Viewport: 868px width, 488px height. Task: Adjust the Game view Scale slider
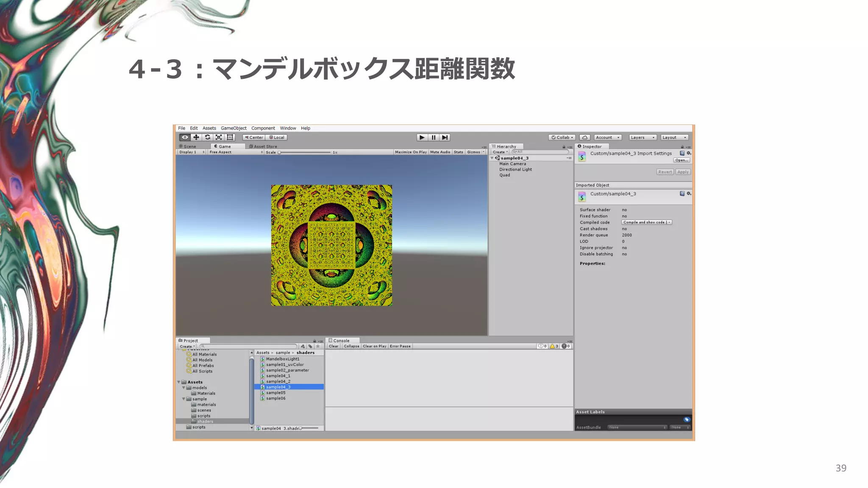pos(280,152)
